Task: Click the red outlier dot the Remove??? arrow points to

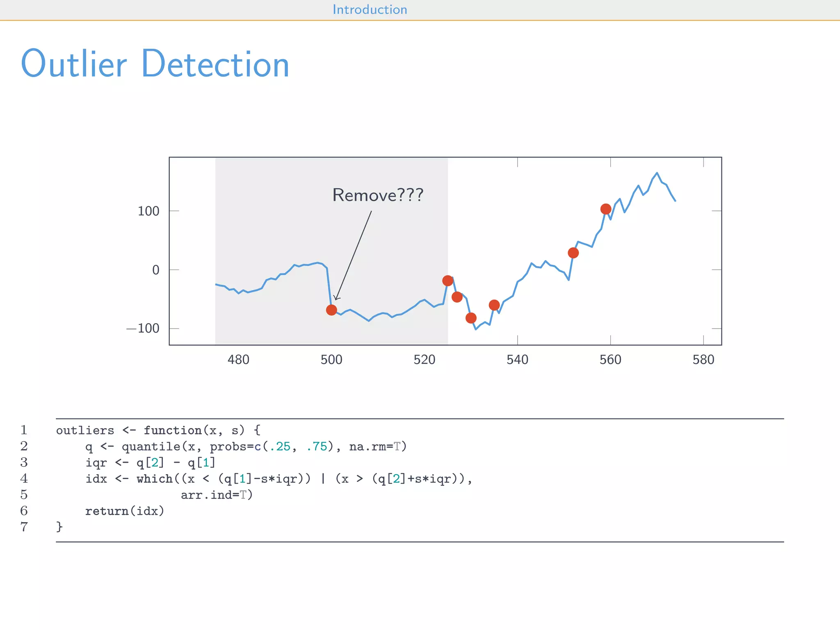Action: pyautogui.click(x=331, y=310)
